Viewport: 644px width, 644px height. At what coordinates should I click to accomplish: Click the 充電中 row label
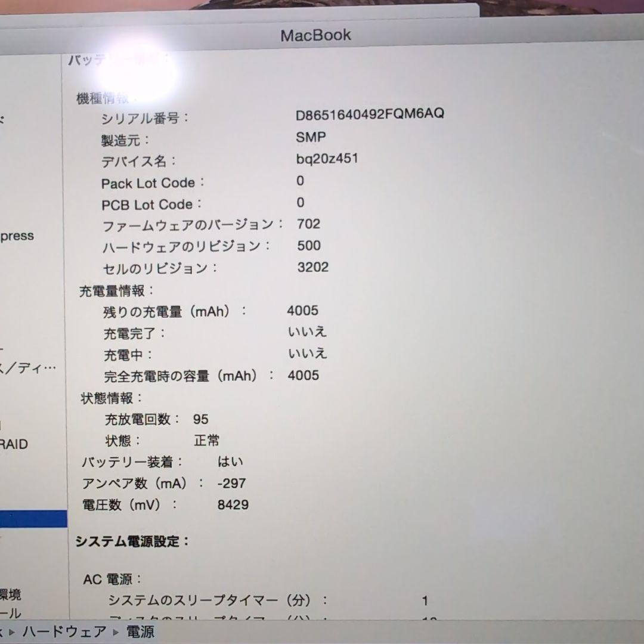128,355
